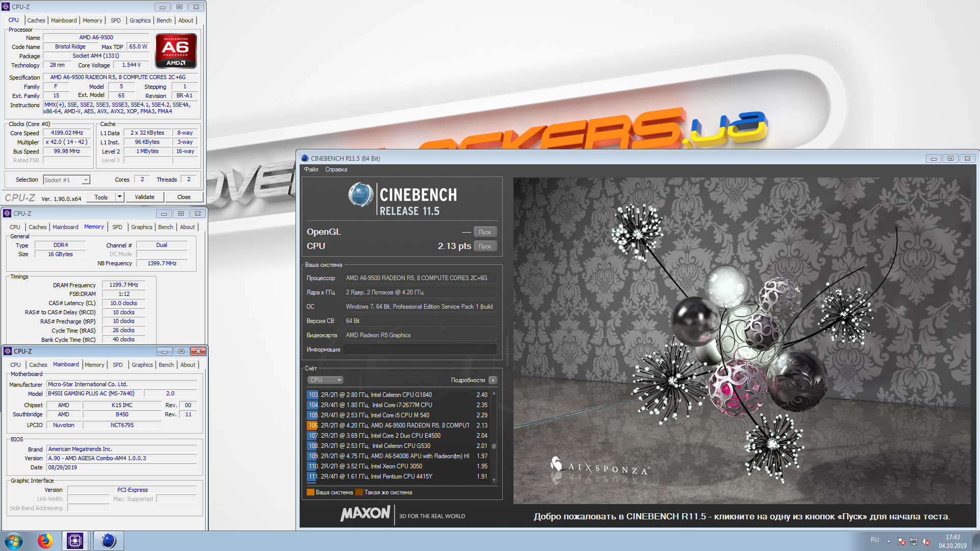Screen dimensions: 980x551
Task: Launch Firefox from the taskbar
Action: pos(45,541)
